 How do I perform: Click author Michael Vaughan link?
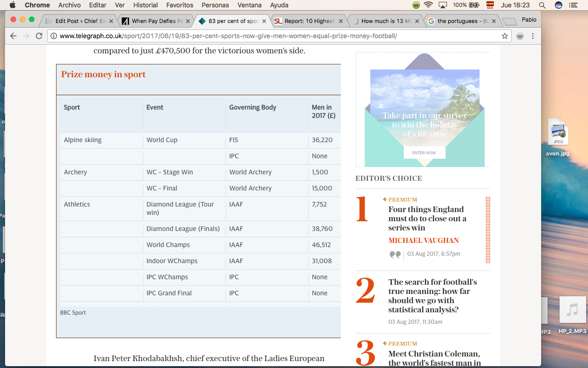[424, 241]
